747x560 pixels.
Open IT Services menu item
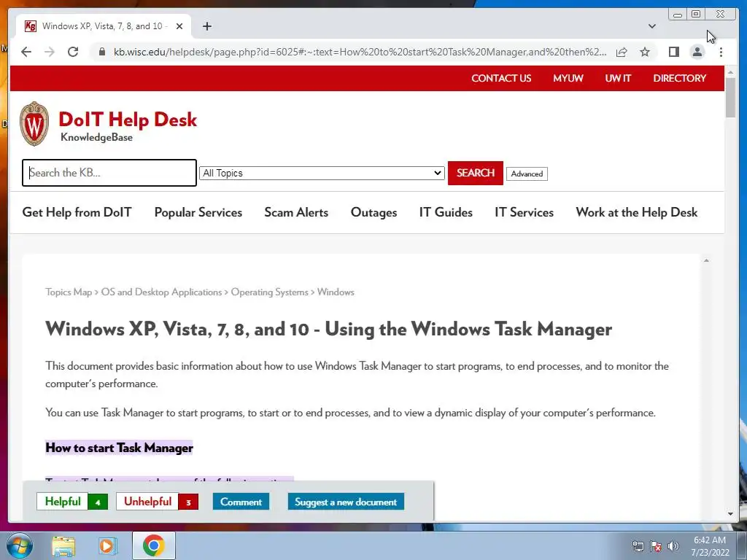pos(524,212)
